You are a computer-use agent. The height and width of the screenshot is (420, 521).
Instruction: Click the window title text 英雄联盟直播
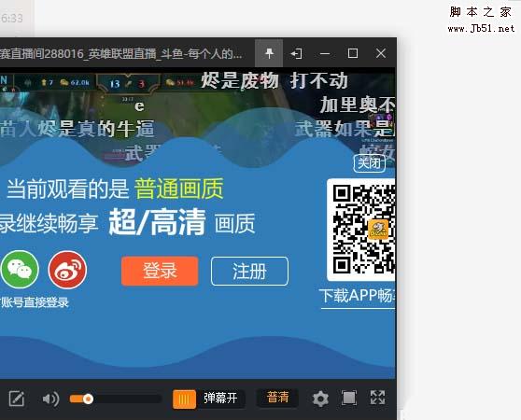pos(122,53)
